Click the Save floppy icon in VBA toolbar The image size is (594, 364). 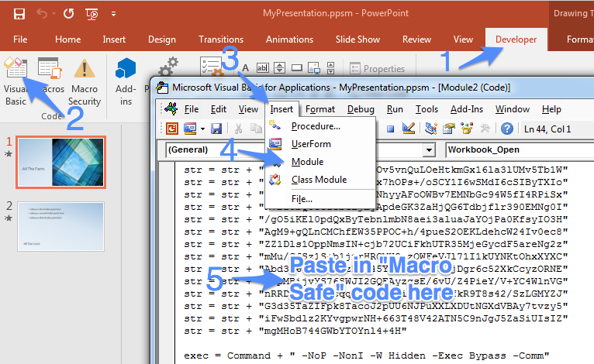pos(216,129)
